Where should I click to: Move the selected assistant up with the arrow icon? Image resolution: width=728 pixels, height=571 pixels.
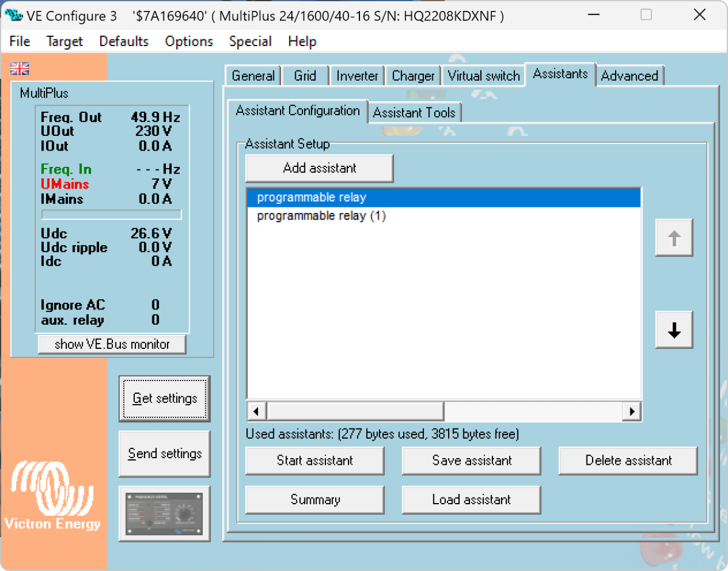[x=673, y=237]
